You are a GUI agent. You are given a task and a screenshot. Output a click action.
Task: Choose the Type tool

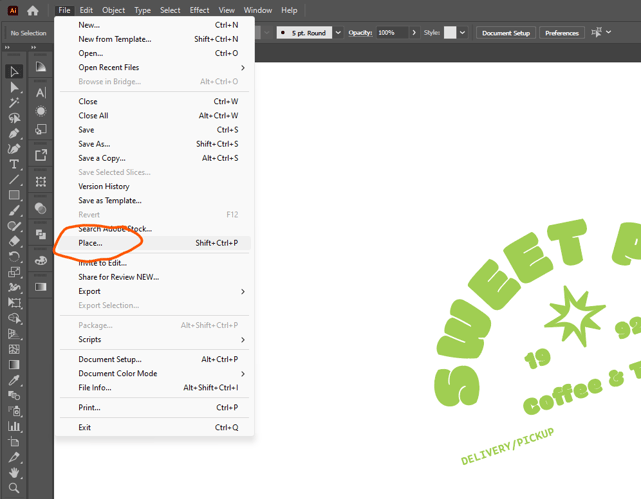click(x=14, y=164)
